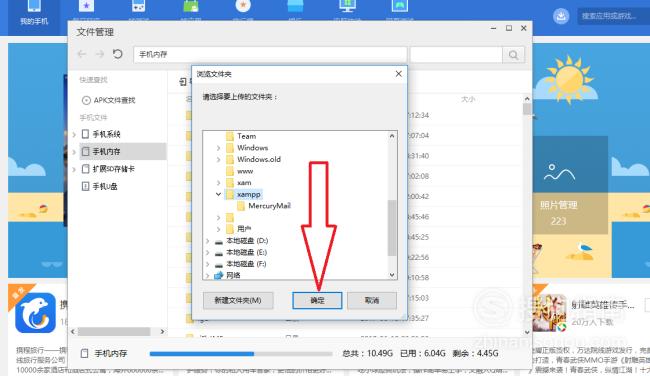Expand the 手机系统 sidebar node arrow
This screenshot has height=376, width=650.
coord(74,134)
